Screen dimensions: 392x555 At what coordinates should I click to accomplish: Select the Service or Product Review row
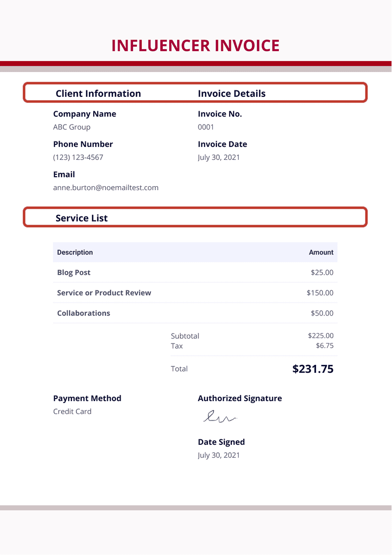click(104, 293)
